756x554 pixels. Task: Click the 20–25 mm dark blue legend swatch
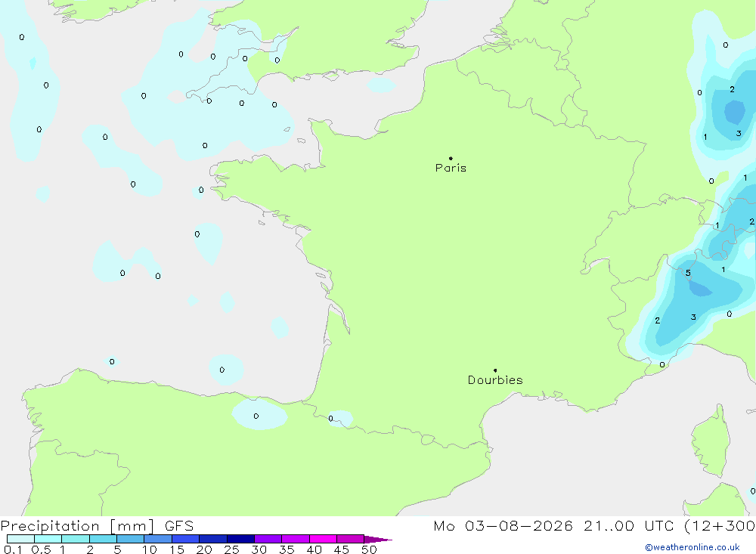coord(213,539)
